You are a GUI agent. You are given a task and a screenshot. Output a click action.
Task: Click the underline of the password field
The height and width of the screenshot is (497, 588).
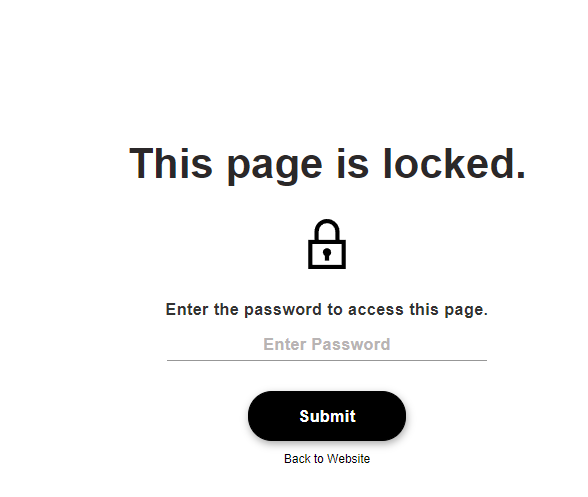pos(327,360)
